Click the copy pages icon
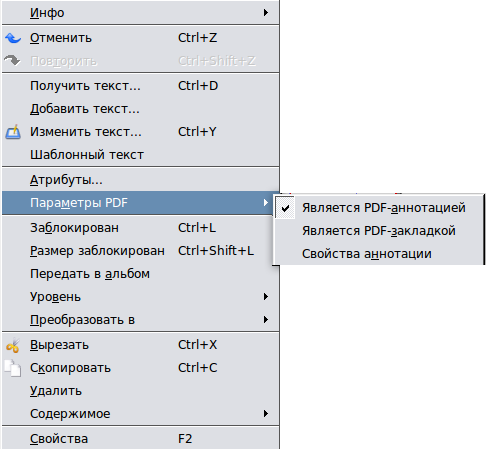The width and height of the screenshot is (487, 449). (13, 368)
